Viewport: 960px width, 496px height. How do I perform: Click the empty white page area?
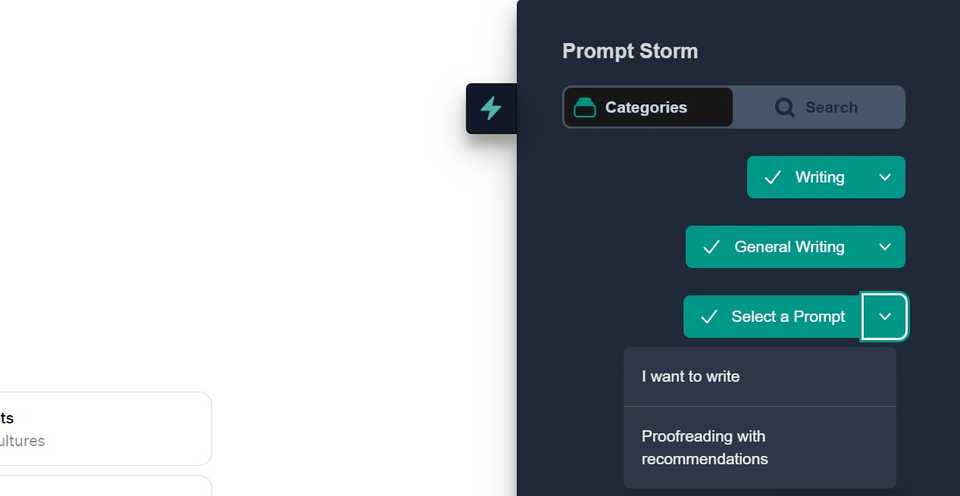[x=250, y=200]
